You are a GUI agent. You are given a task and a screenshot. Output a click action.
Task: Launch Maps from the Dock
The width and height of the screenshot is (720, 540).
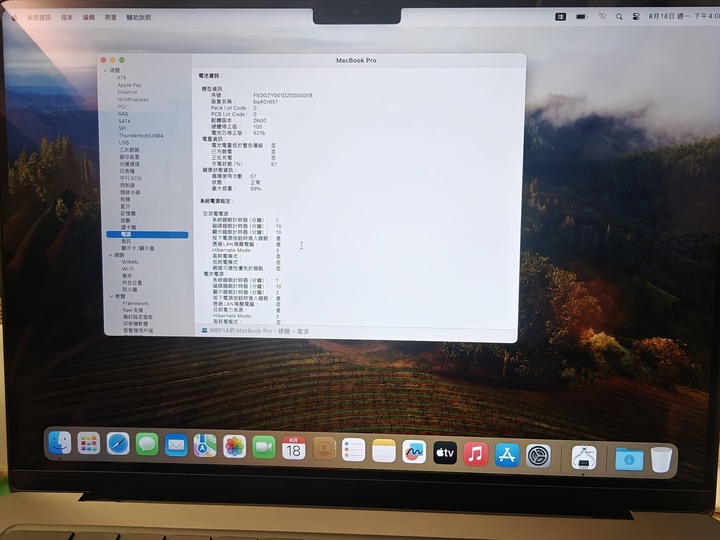pos(205,446)
